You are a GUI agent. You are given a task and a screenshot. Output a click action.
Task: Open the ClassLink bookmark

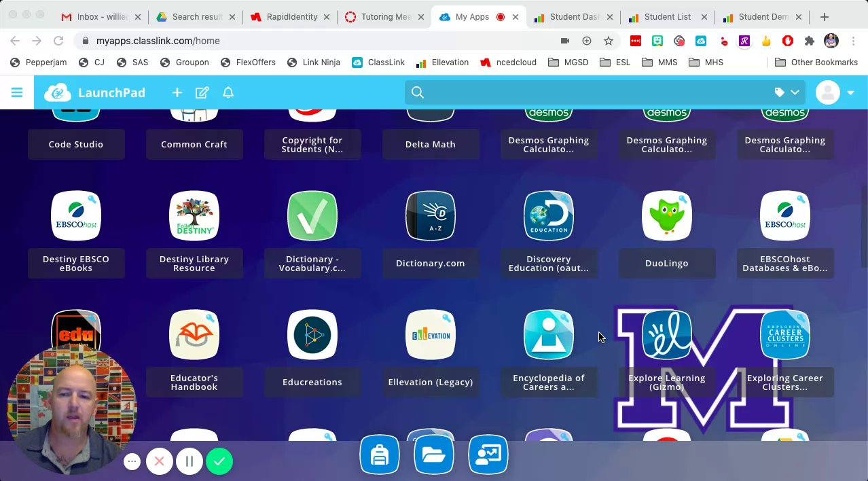378,63
